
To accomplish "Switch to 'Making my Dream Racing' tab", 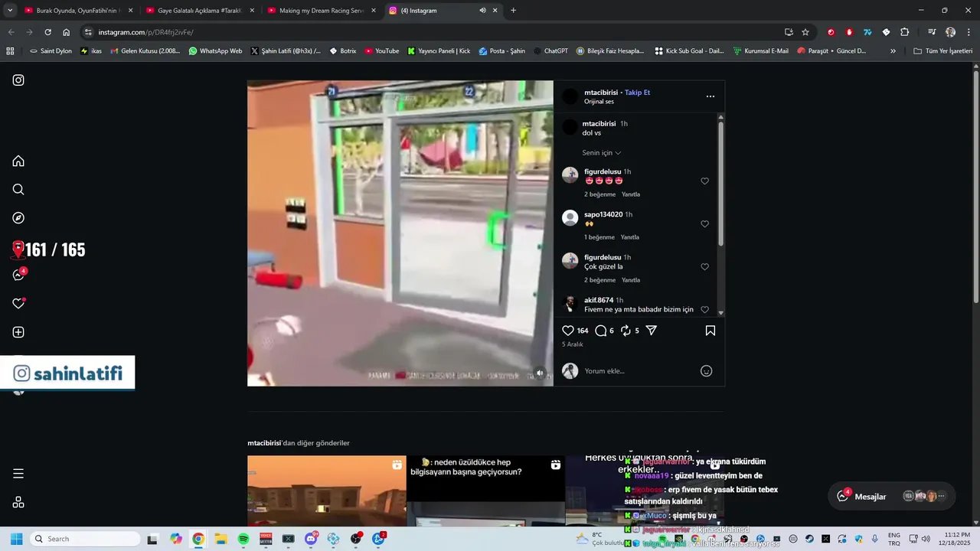I will coord(322,11).
